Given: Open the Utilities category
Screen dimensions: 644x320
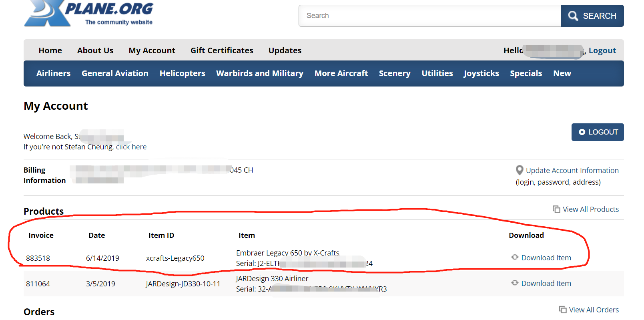Looking at the screenshot, I should point(437,73).
